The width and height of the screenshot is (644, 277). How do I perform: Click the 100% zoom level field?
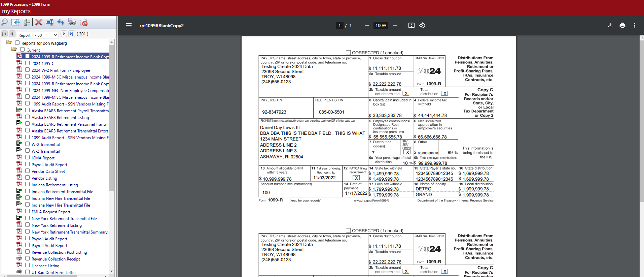click(x=381, y=25)
